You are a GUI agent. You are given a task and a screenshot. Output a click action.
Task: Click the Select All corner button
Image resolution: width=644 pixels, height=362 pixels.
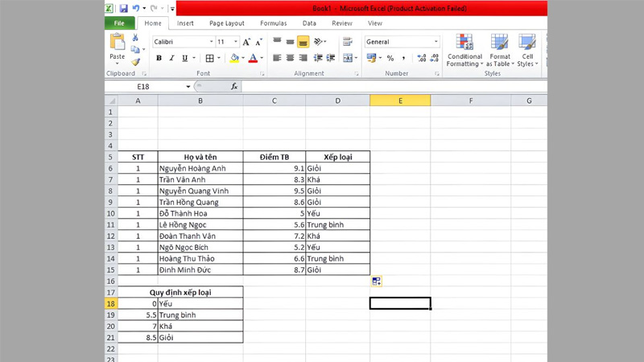point(111,101)
